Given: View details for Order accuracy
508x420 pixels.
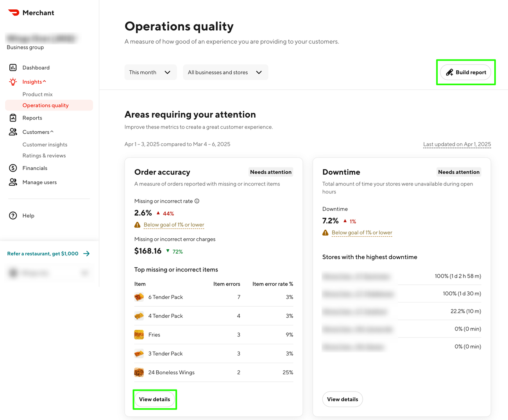Looking at the screenshot, I should point(154,399).
